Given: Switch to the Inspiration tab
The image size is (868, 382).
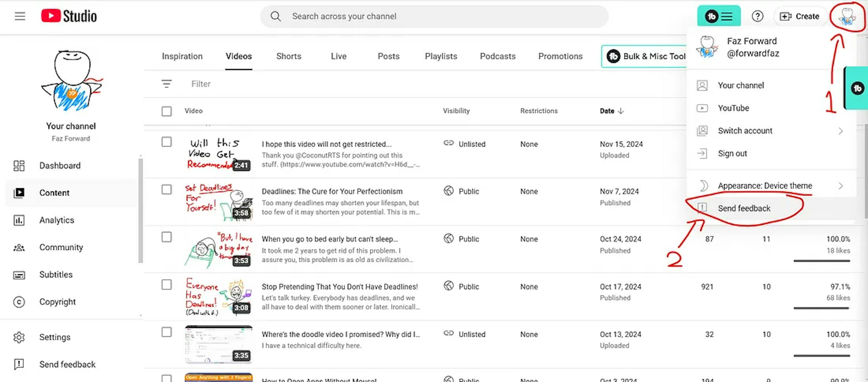Looking at the screenshot, I should click(x=182, y=56).
